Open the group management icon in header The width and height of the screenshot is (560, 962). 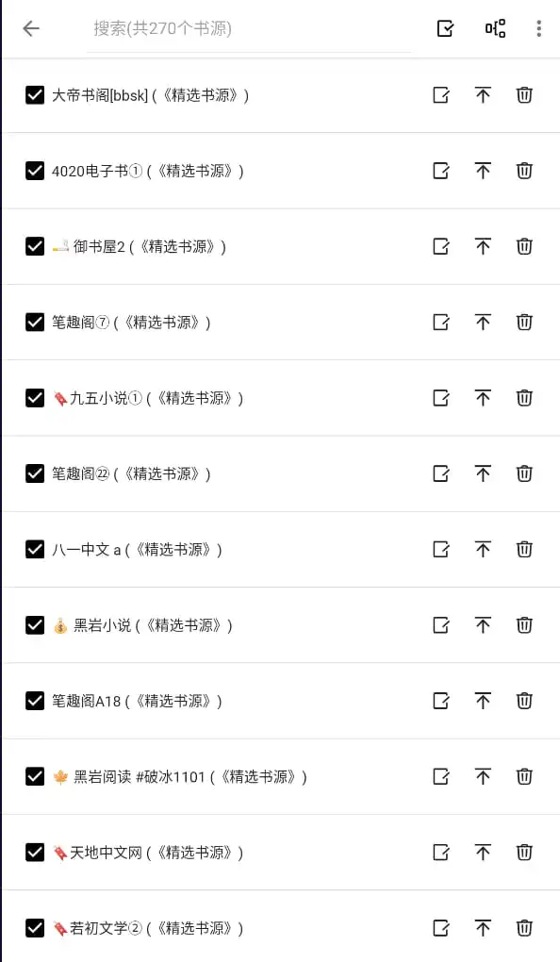pos(495,28)
